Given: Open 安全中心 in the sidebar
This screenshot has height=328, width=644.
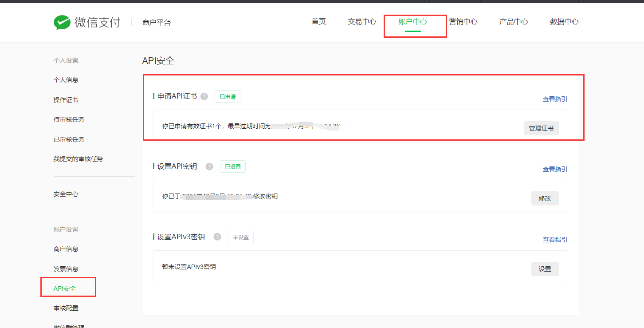Looking at the screenshot, I should pyautogui.click(x=66, y=194).
